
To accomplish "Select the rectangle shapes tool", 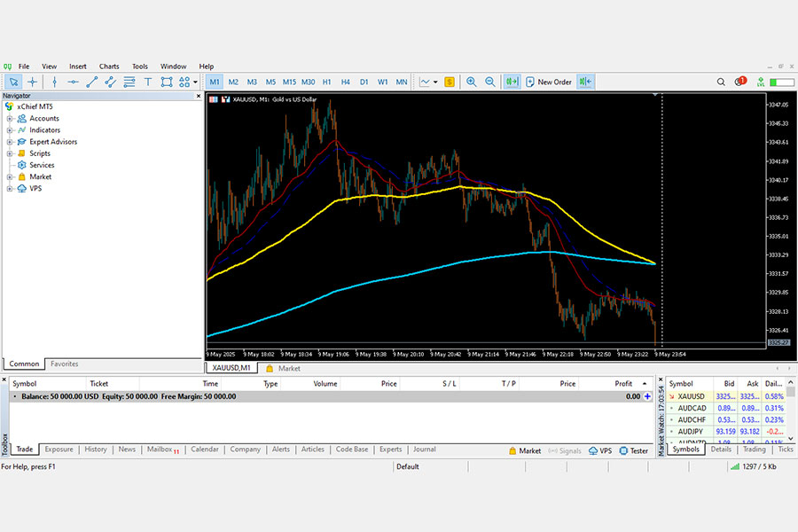I will (x=167, y=82).
